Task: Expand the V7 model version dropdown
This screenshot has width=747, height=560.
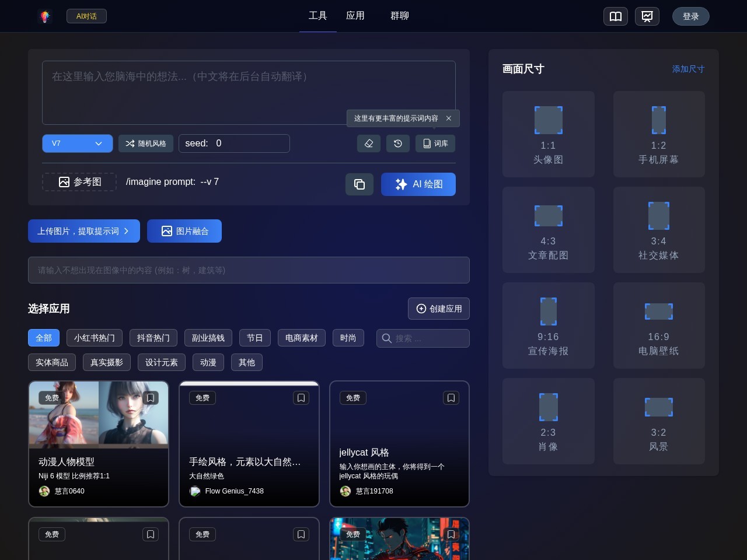Action: 78,143
